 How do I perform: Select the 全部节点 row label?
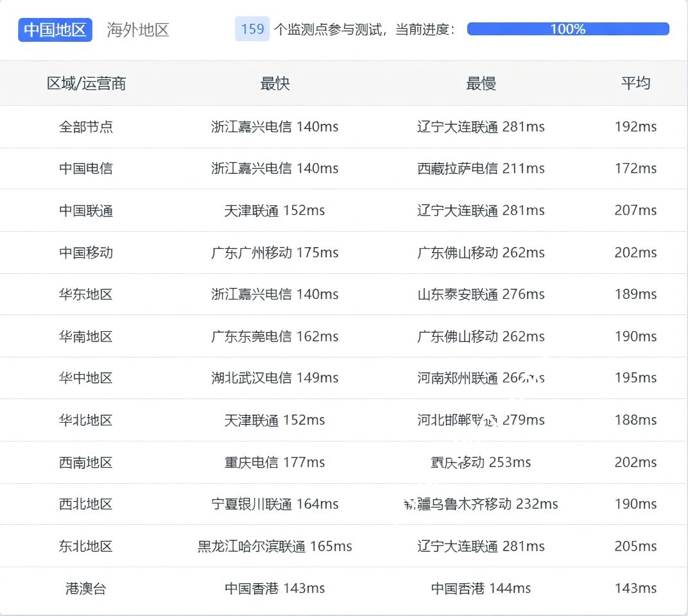tap(86, 127)
